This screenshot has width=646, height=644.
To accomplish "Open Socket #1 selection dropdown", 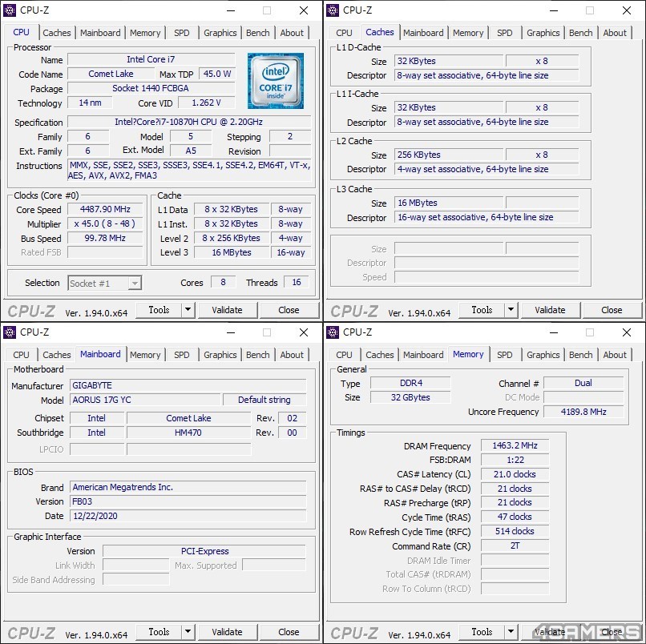I will [105, 284].
